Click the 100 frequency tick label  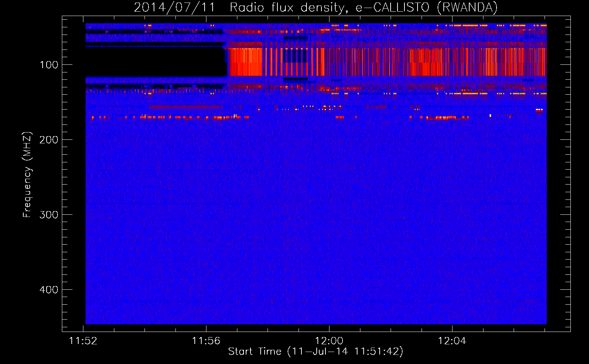pyautogui.click(x=49, y=65)
